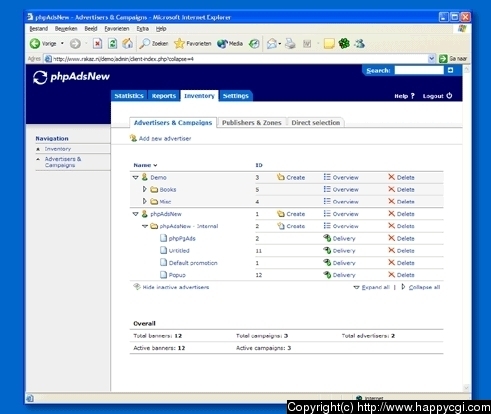
Task: Open the Untitled banner name
Action: (x=179, y=251)
